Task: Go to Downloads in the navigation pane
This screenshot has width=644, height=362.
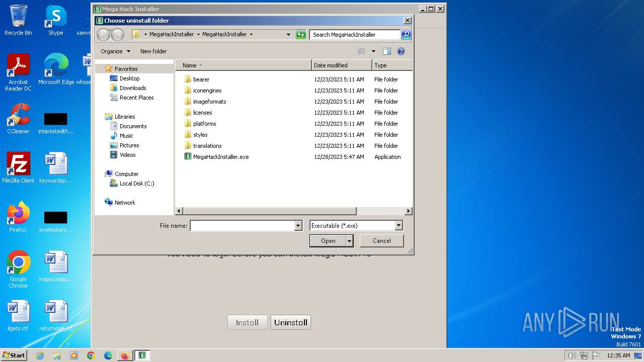Action: (x=132, y=88)
